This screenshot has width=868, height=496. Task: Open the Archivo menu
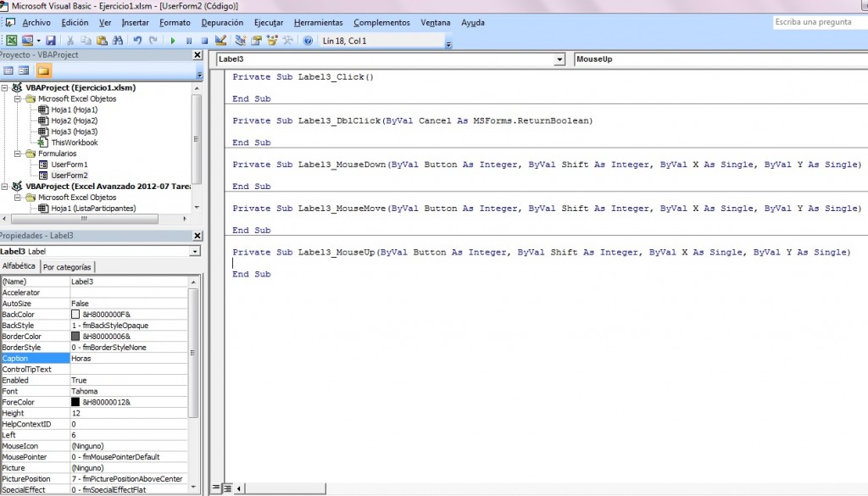[x=36, y=23]
